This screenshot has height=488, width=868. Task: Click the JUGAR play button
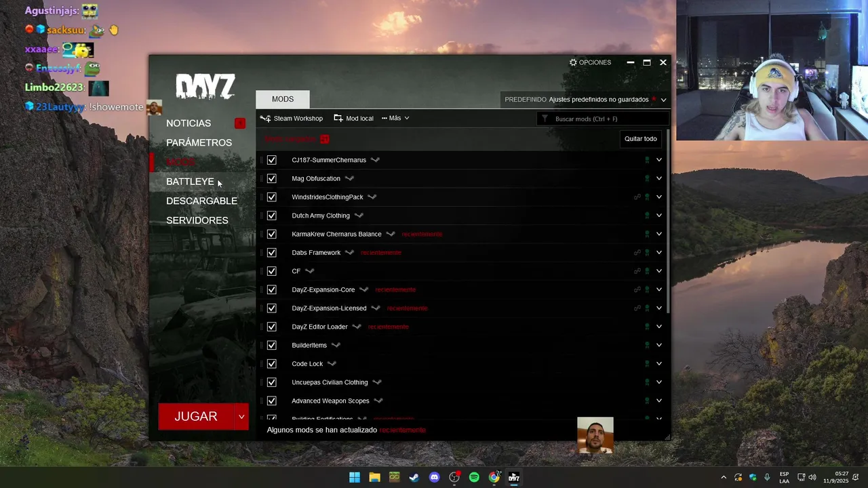coord(196,417)
